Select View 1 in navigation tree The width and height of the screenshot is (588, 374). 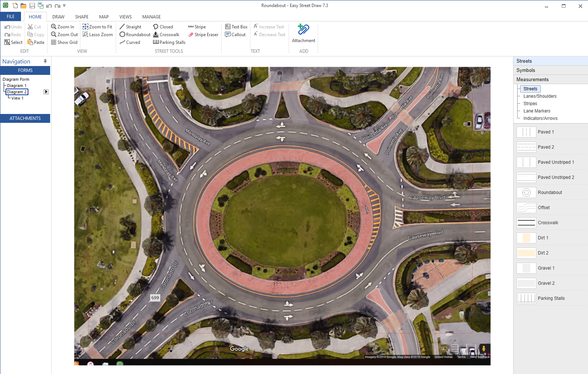17,98
